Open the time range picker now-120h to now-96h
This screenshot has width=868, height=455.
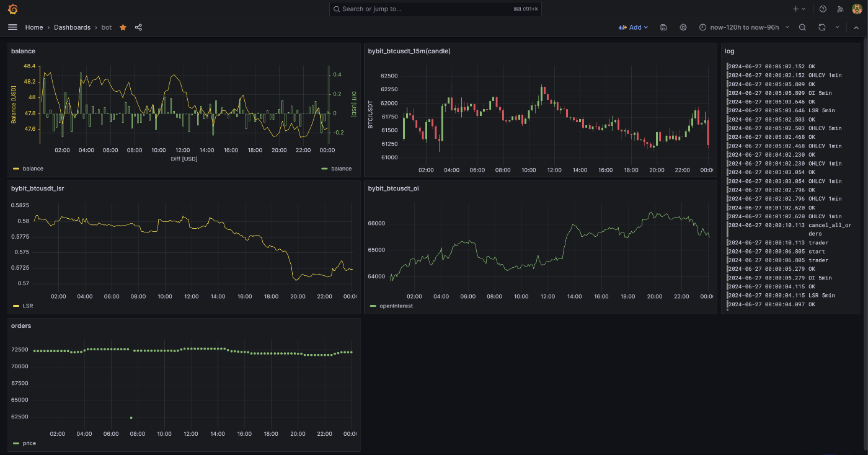pyautogui.click(x=744, y=27)
